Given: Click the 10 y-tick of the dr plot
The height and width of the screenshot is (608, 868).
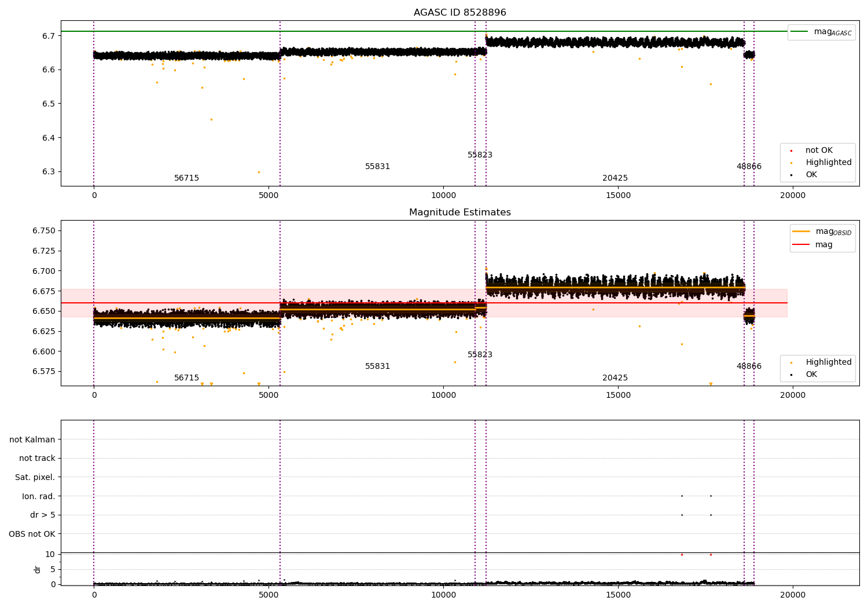Looking at the screenshot, I should point(50,555).
